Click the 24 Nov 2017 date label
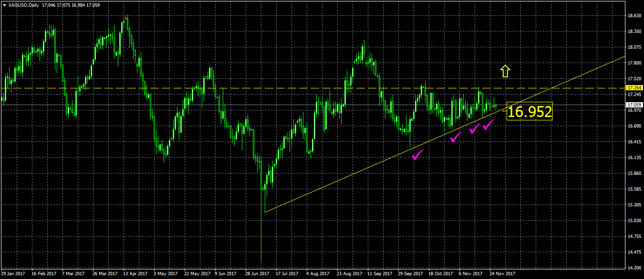This screenshot has width=644, height=279. 502,274
